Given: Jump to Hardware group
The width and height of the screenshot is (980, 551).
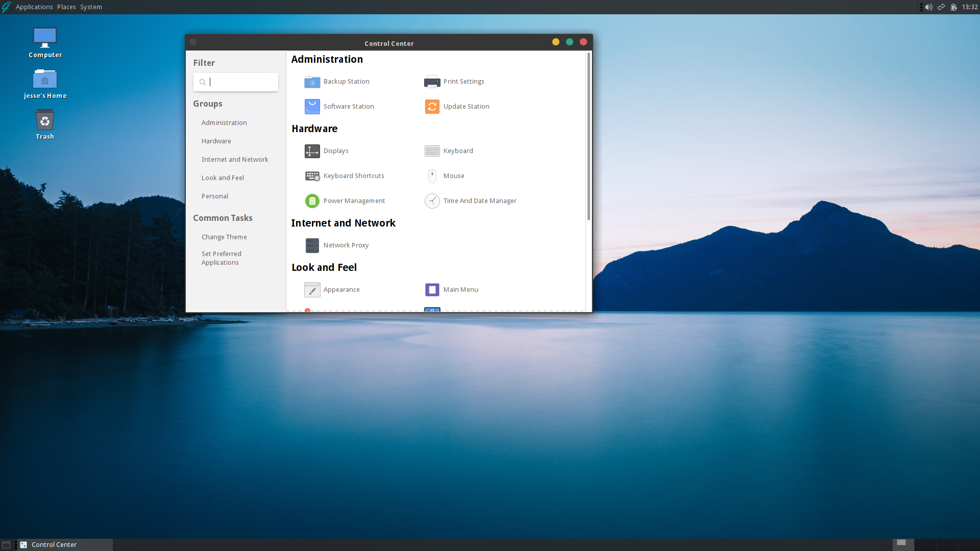Looking at the screenshot, I should pos(216,141).
